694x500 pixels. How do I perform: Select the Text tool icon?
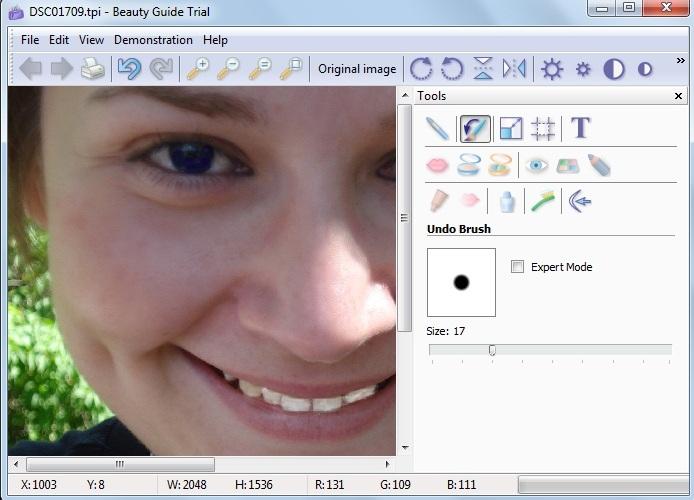click(580, 128)
